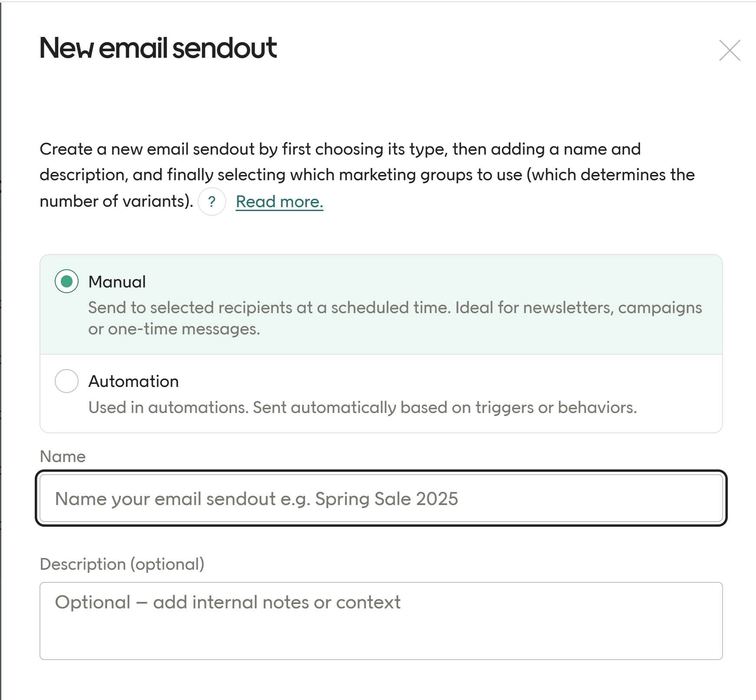Open the help tooltip question mark icon
The image size is (756, 700).
(x=212, y=201)
